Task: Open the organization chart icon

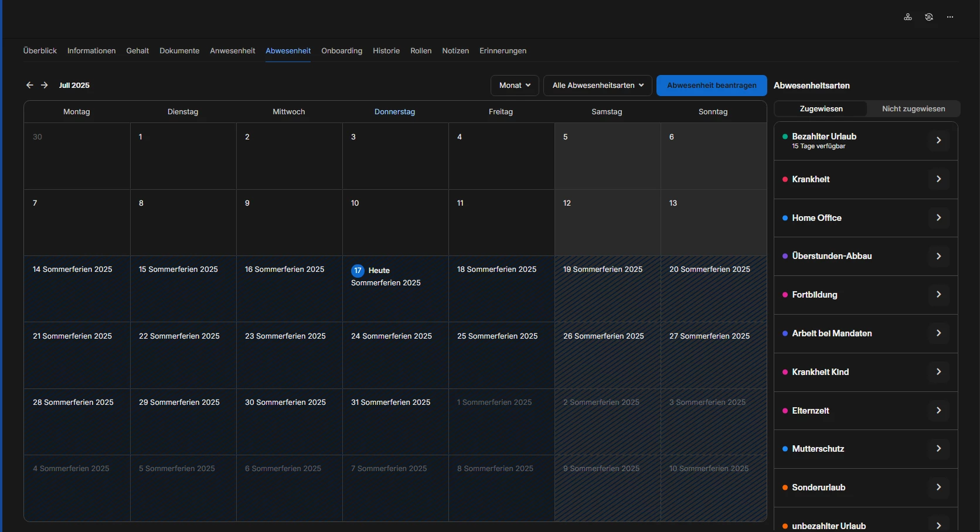Action: tap(907, 17)
